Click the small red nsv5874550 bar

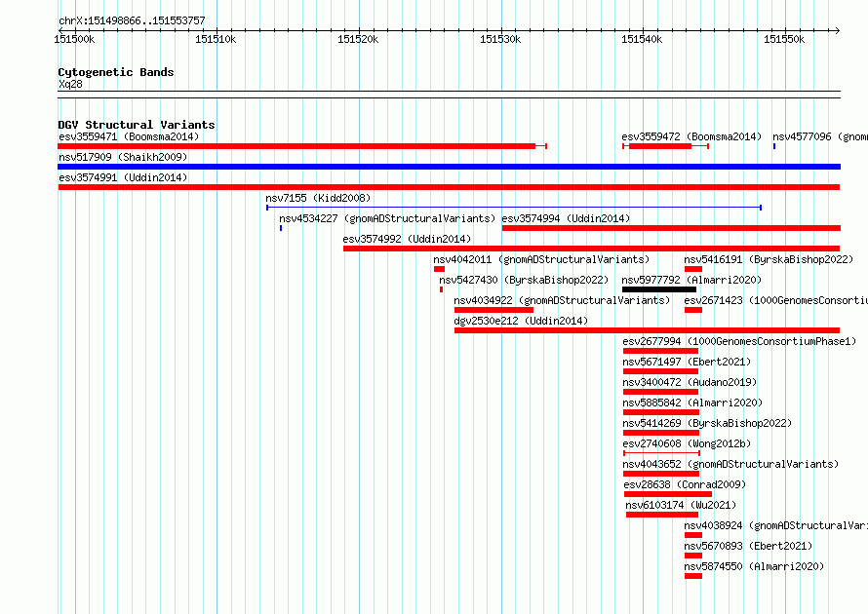click(x=693, y=576)
